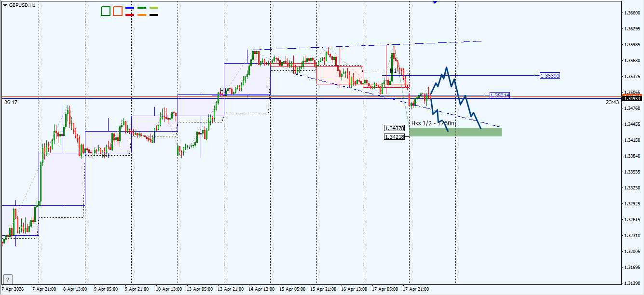Click the 17 Apr 21:00 time label
Image resolution: width=644 pixels, height=295 pixels.
(x=416, y=289)
